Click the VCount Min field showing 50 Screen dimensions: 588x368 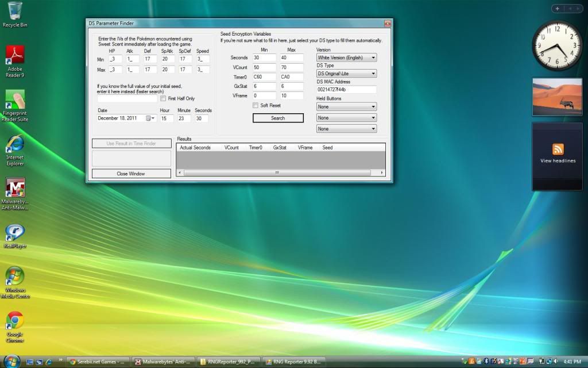click(x=264, y=67)
